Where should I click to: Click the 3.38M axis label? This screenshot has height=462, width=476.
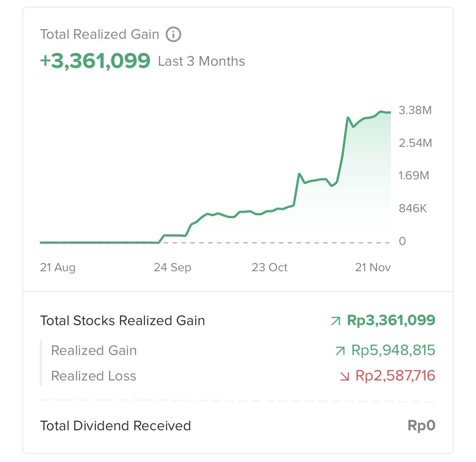(415, 110)
